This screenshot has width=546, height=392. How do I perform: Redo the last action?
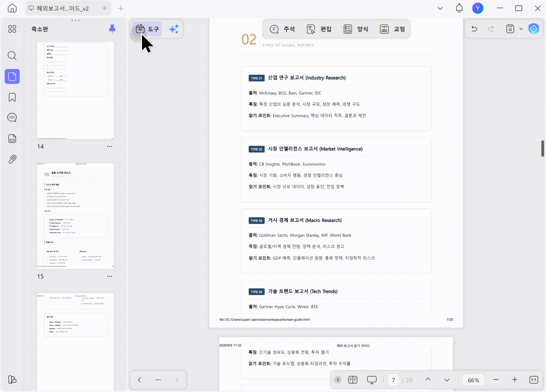[491, 29]
